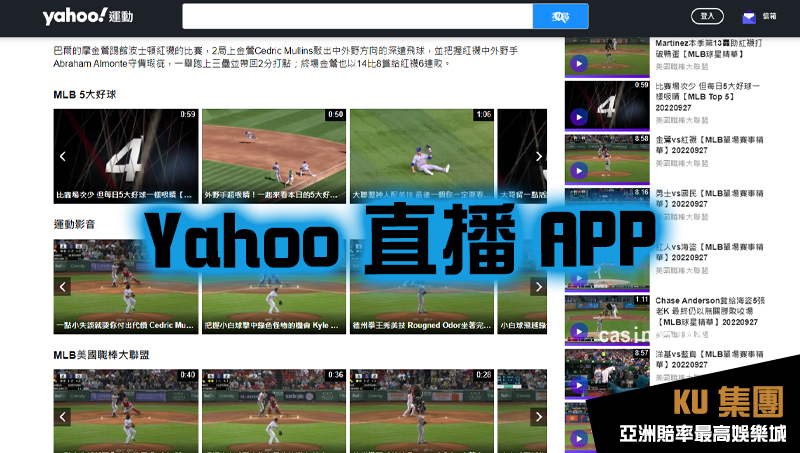The height and width of the screenshot is (453, 800).
Task: Open the 德州拳王秀美技 Rougned Odor video
Action: tap(422, 287)
